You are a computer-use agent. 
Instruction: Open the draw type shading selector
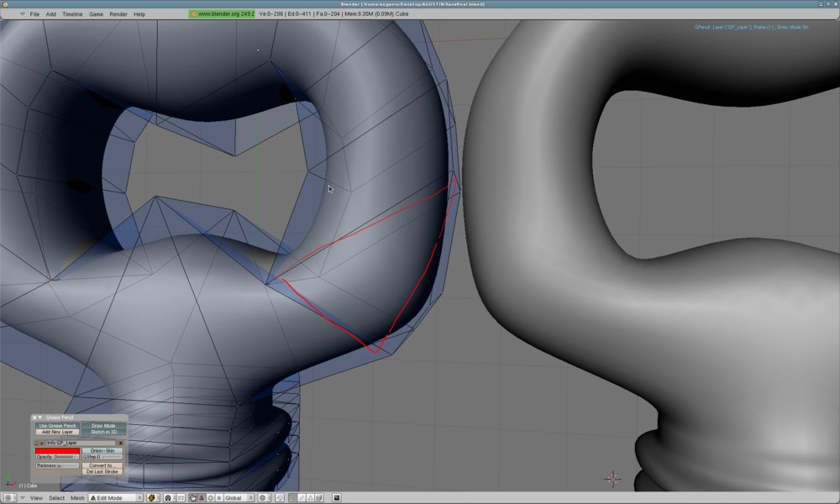click(153, 498)
